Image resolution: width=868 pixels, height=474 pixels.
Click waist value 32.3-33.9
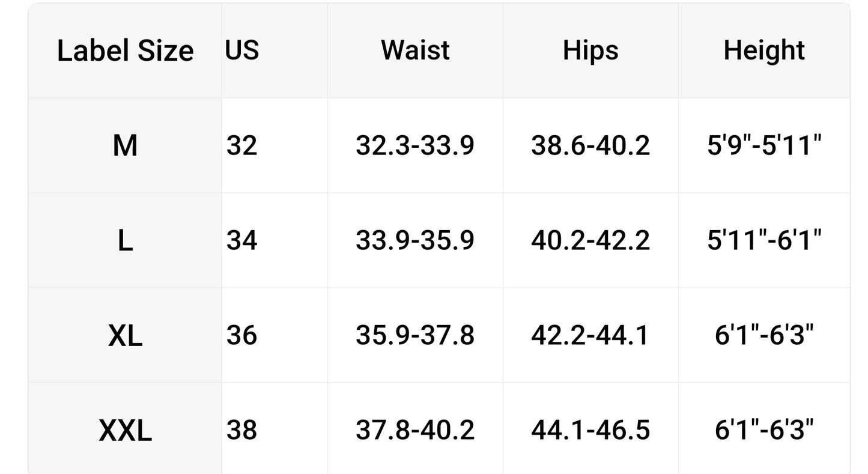(415, 145)
